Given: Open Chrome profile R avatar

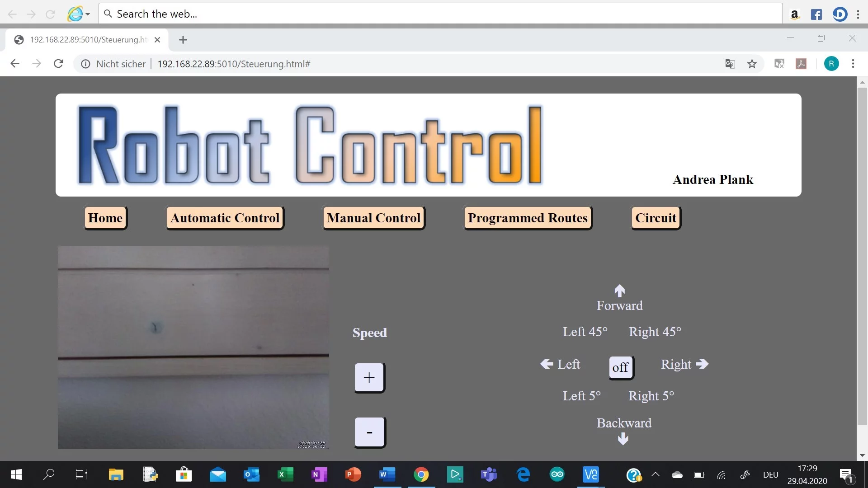Looking at the screenshot, I should point(831,64).
